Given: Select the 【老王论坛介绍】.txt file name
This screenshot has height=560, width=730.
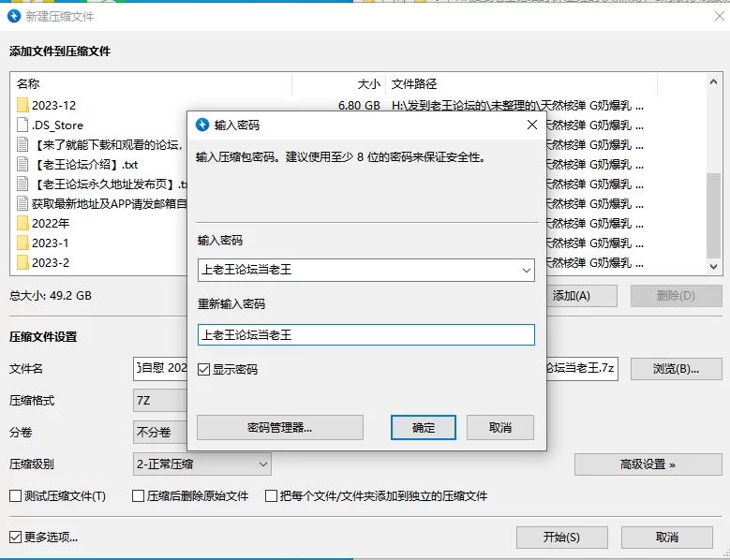Looking at the screenshot, I should coord(85,165).
